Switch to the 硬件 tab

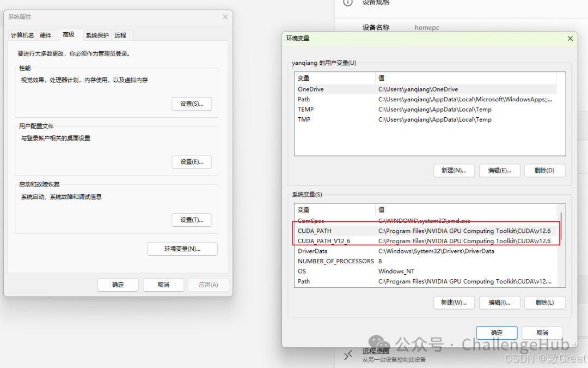pyautogui.click(x=46, y=35)
